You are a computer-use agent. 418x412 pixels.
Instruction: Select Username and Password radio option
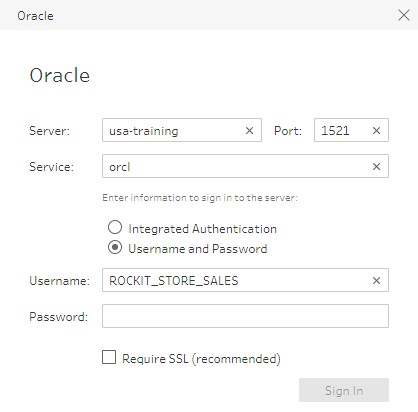tap(115, 247)
